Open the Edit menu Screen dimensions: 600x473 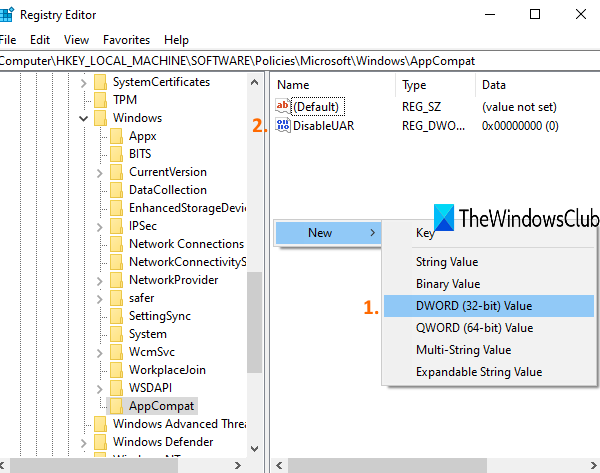pos(40,40)
